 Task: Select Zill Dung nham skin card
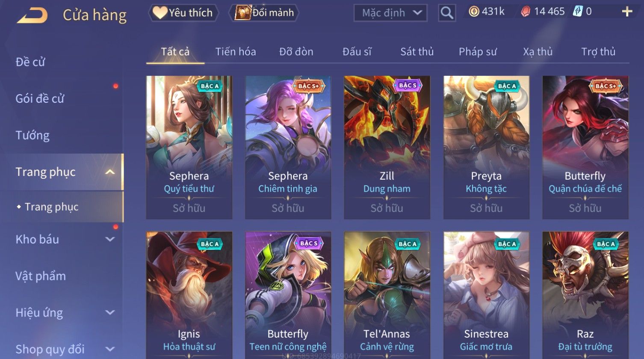tap(387, 147)
